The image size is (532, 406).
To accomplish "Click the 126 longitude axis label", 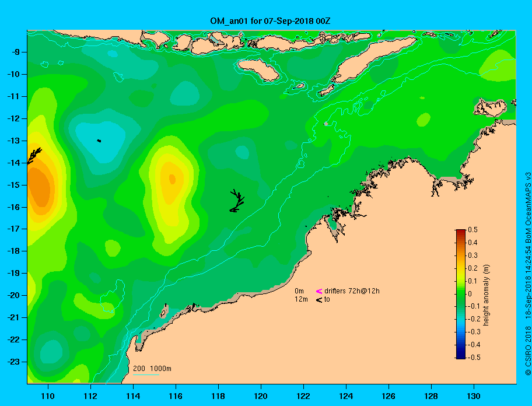I will point(388,396).
